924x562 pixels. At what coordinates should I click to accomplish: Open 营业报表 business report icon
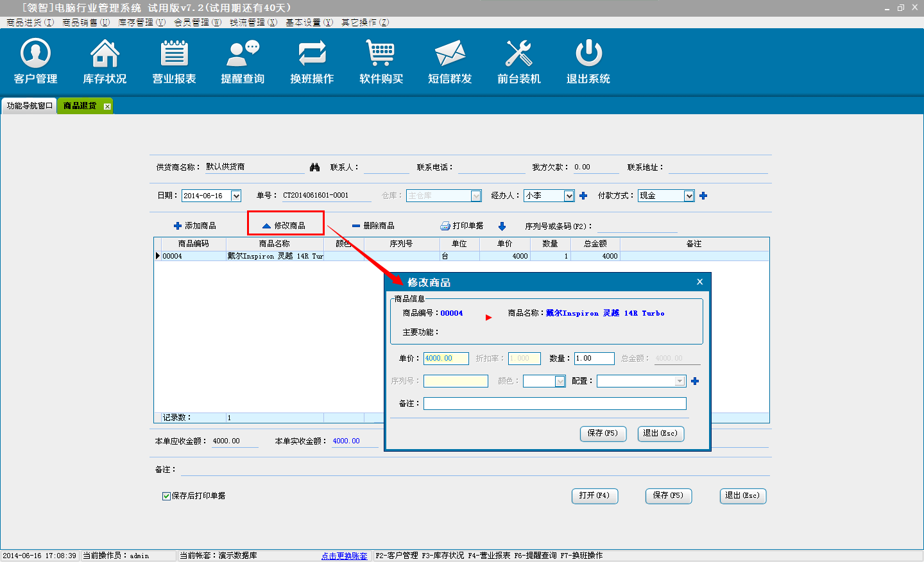[x=174, y=54]
